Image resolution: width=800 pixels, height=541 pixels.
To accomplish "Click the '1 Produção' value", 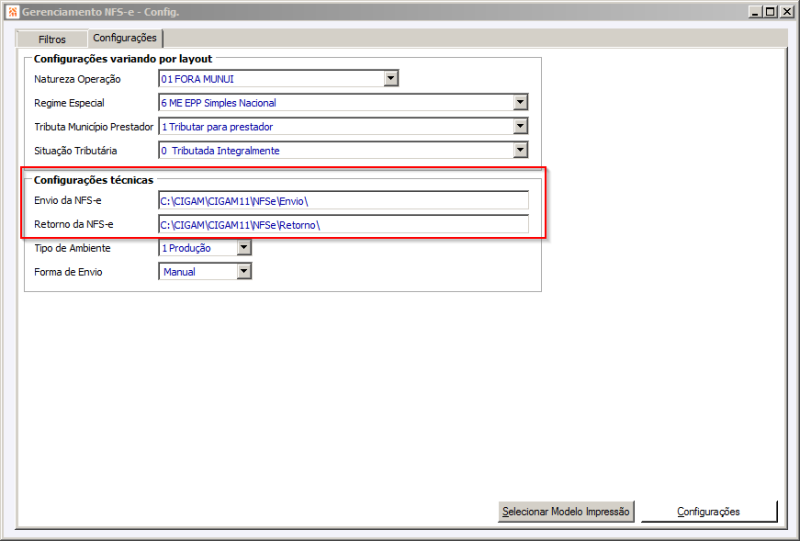I will tap(186, 249).
